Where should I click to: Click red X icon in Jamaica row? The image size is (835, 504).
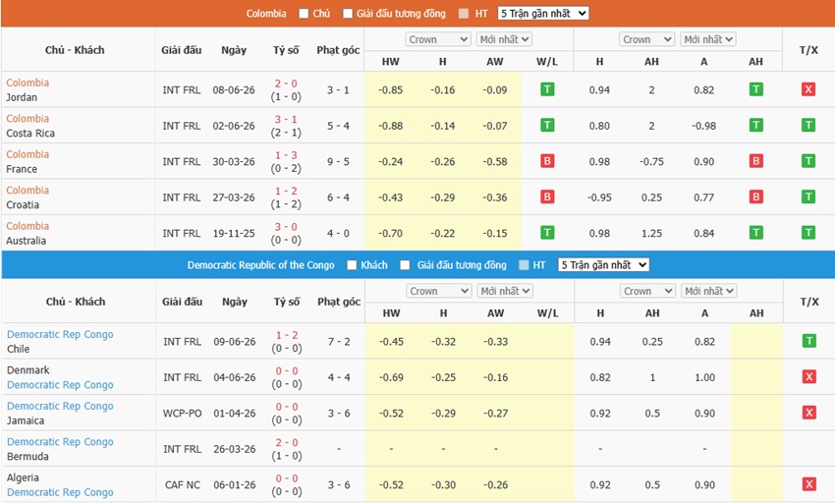point(809,413)
